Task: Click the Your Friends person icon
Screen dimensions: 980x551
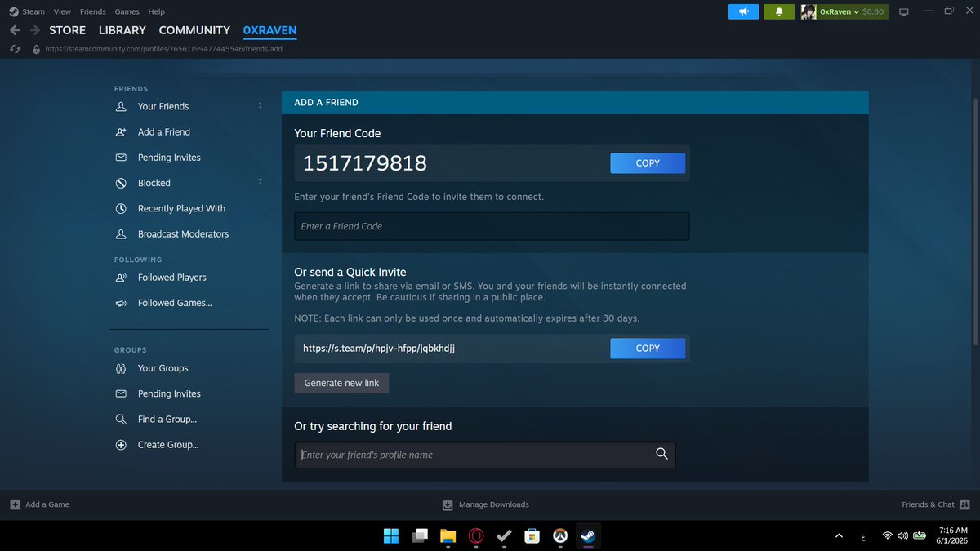Action: 121,106
